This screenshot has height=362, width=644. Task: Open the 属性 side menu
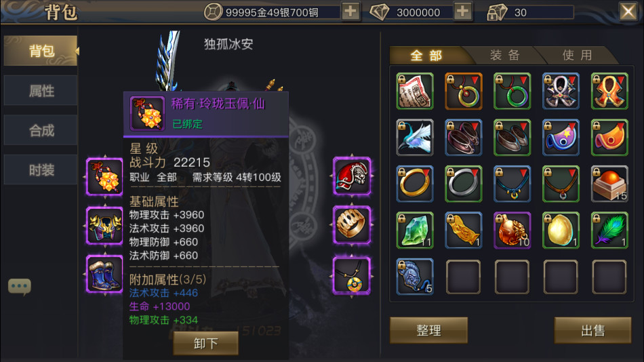coord(41,90)
